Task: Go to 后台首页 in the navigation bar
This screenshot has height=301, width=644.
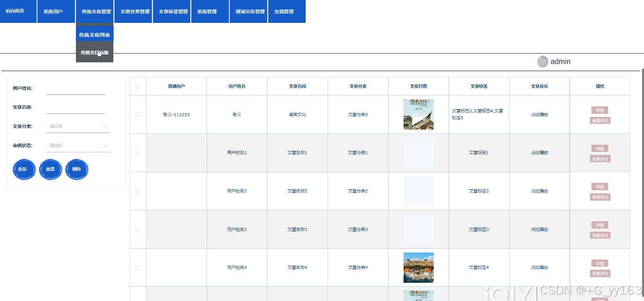Action: tap(18, 11)
